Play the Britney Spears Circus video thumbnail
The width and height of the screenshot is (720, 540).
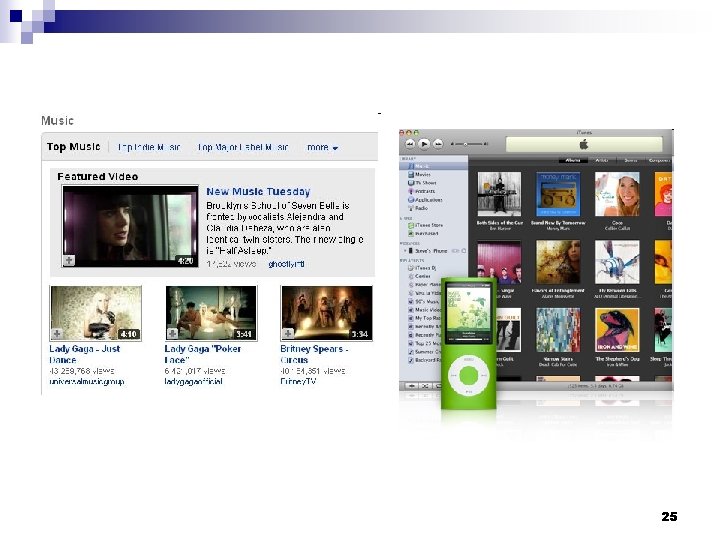coord(326,313)
